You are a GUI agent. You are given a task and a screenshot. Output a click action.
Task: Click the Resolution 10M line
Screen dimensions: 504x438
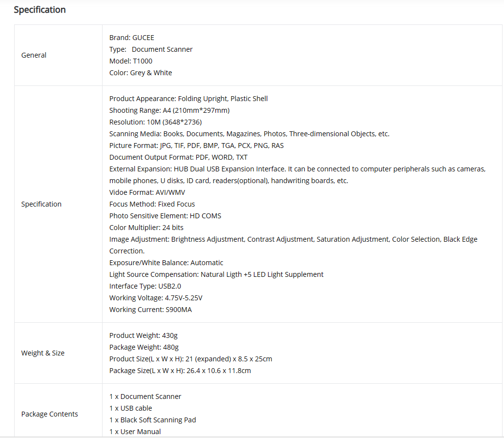click(x=155, y=122)
